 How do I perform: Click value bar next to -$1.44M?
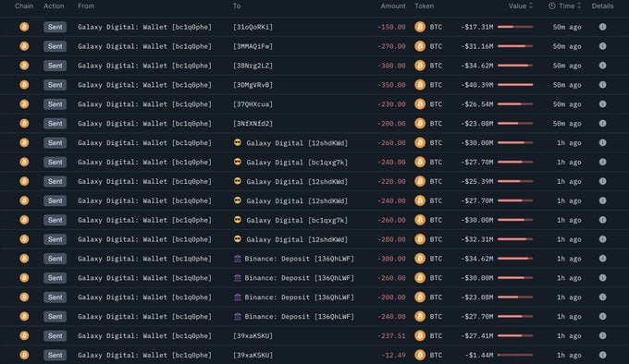515,355
